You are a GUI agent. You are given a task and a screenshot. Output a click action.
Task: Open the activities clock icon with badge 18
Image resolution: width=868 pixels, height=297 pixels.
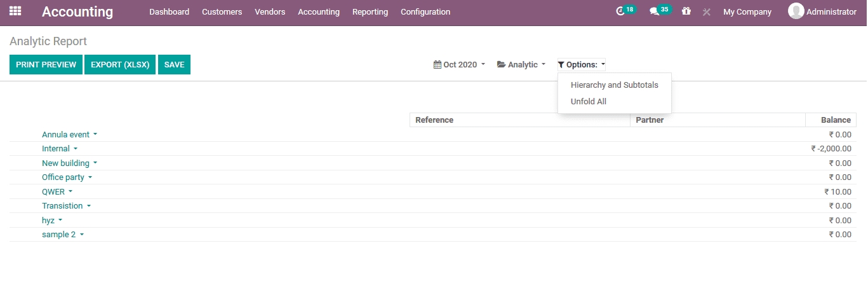621,11
